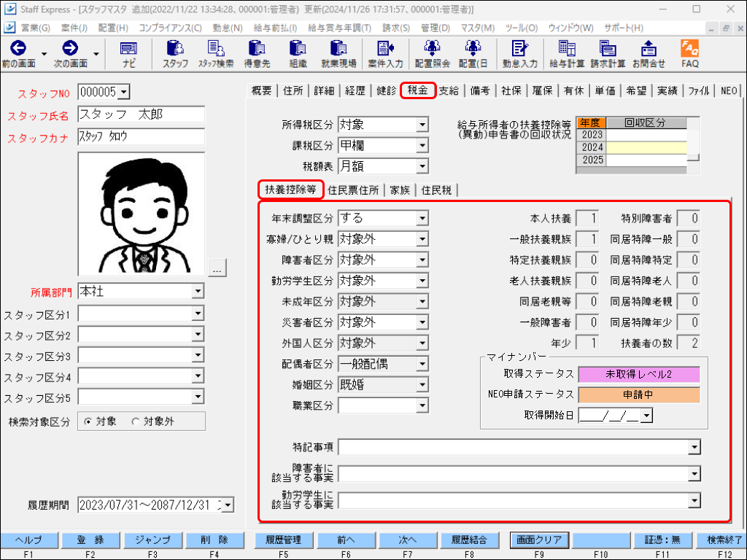This screenshot has width=747, height=560.
Task: Click the 給与計算 toolbar icon
Action: [567, 53]
